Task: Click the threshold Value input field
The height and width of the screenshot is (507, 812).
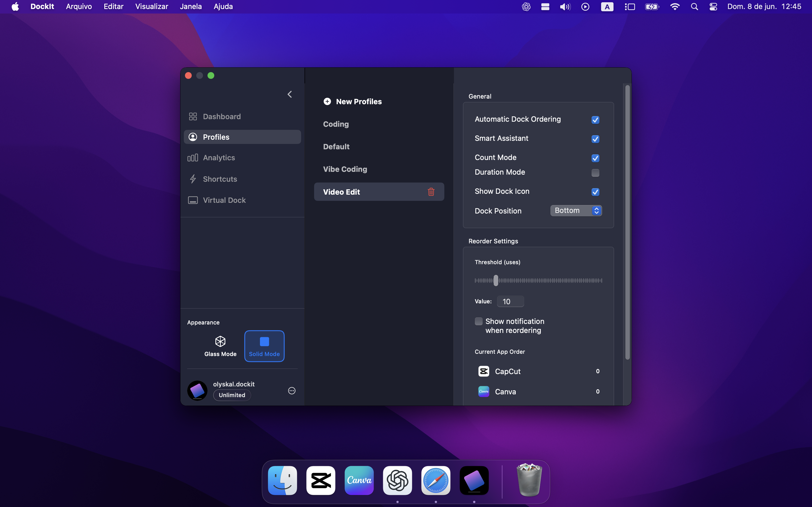Action: point(510,301)
